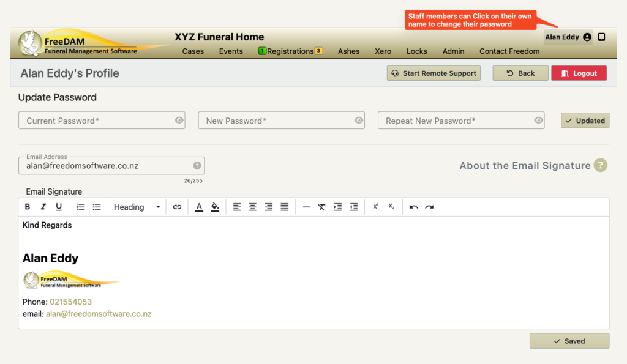
Task: Apply superscript formatting
Action: coord(375,207)
